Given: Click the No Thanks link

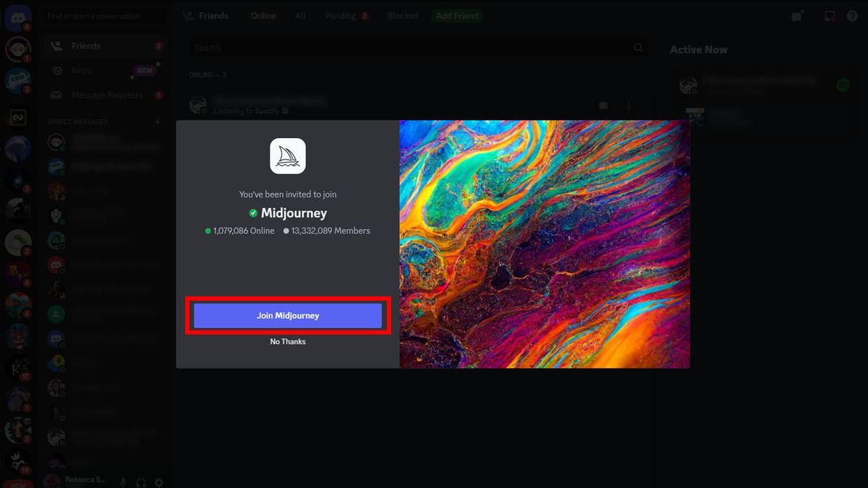Looking at the screenshot, I should [x=288, y=341].
